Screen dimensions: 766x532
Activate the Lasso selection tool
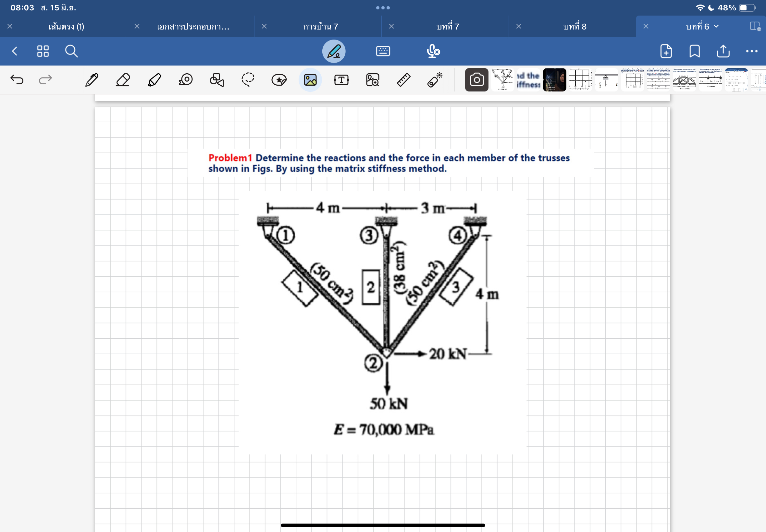coord(248,79)
